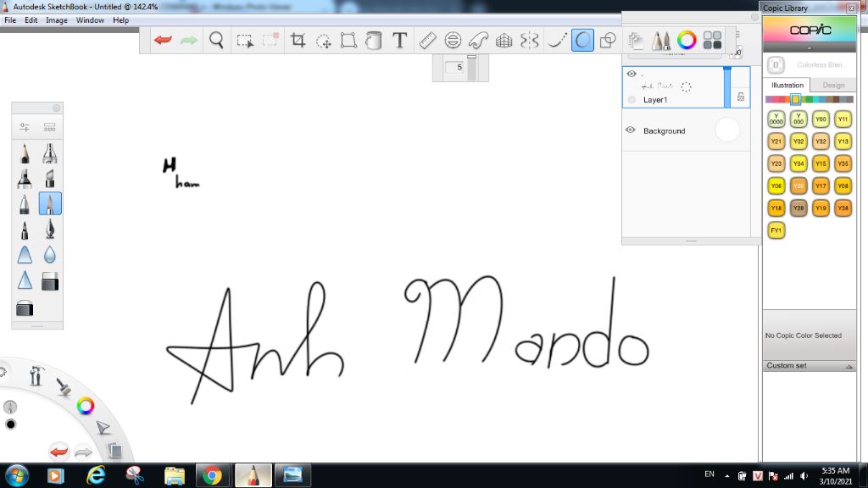
Task: Click the brush size value field showing 5
Action: tap(455, 68)
